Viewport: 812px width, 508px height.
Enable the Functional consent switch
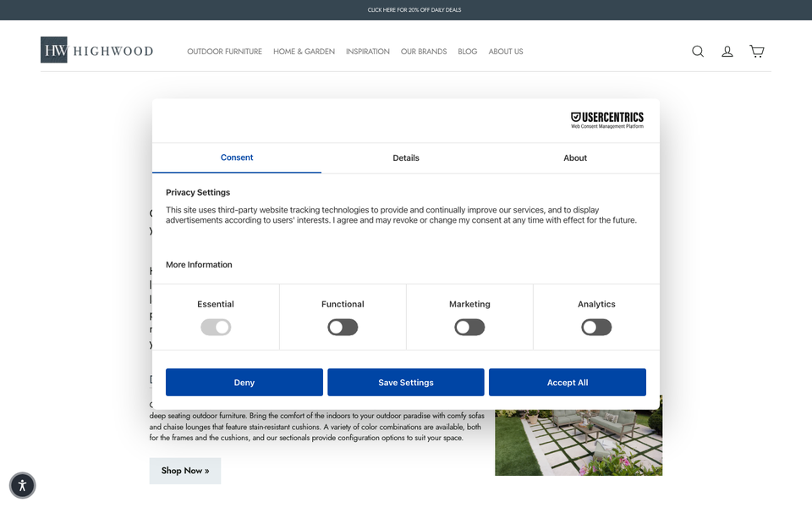[343, 327]
